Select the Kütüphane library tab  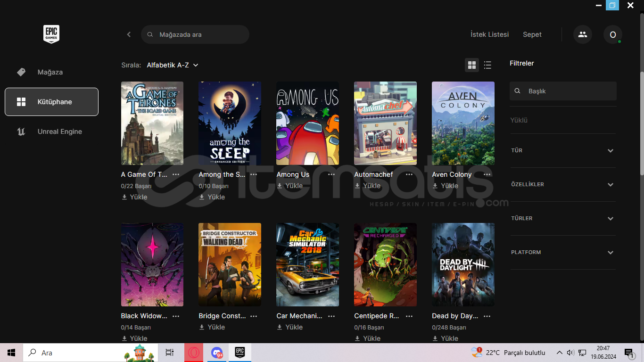51,102
